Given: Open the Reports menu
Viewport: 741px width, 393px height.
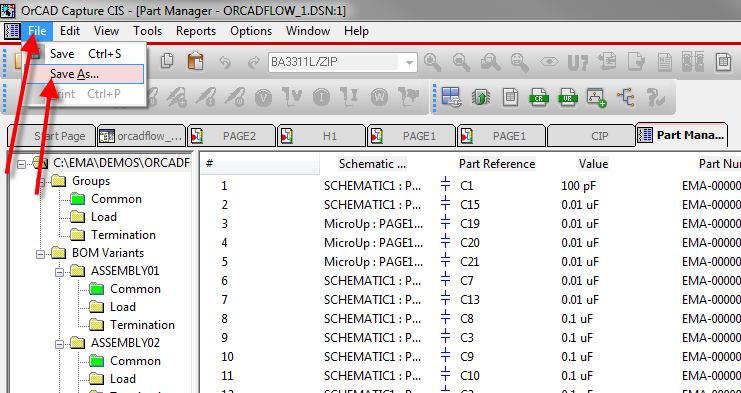Looking at the screenshot, I should 196,31.
